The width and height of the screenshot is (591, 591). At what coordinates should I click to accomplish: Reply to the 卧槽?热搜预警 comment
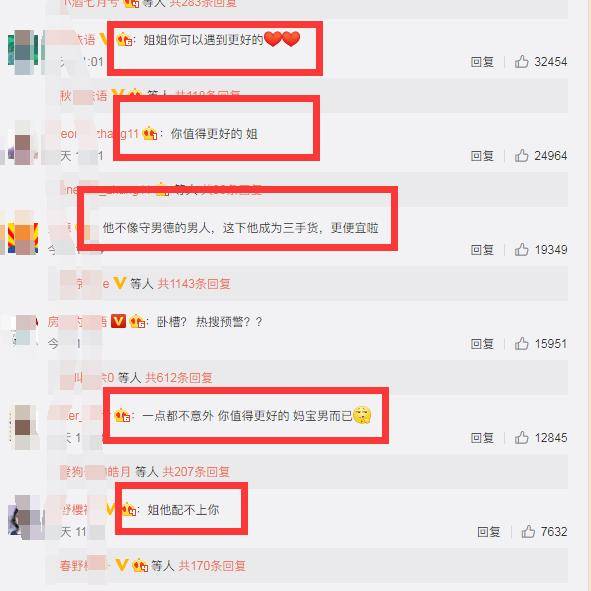[482, 344]
